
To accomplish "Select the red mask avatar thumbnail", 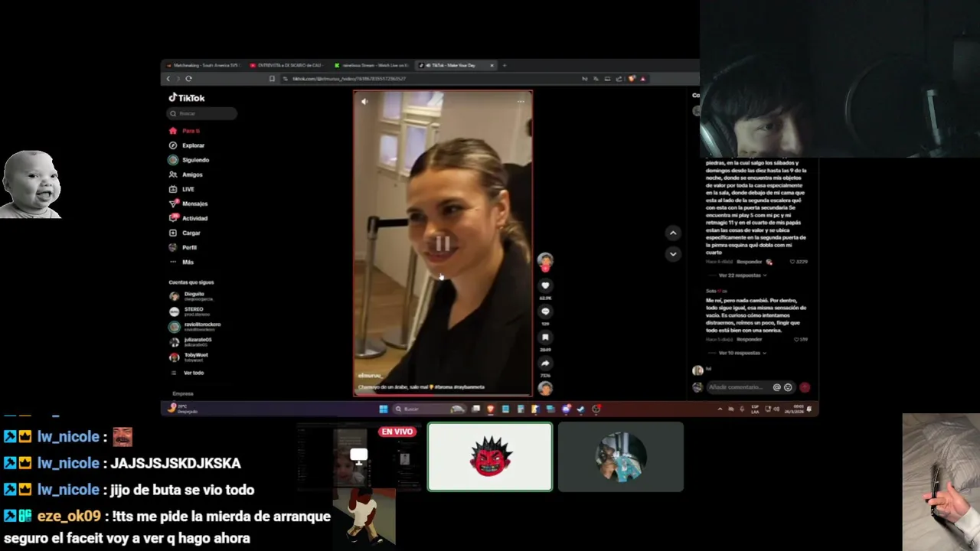I will coord(490,457).
